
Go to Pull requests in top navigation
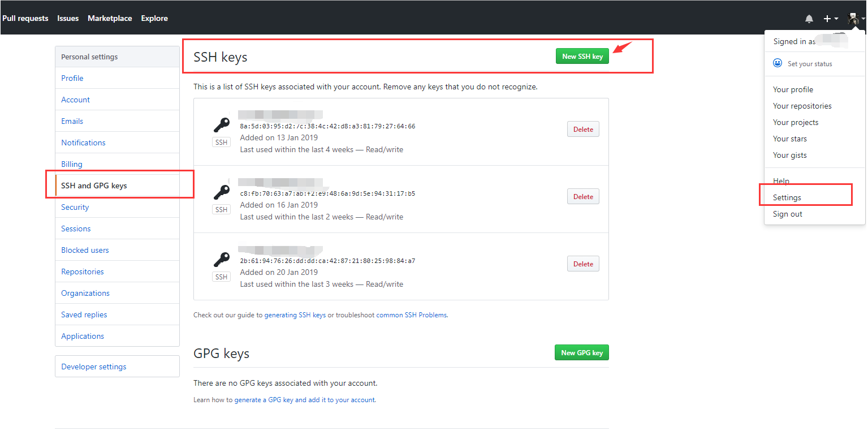click(25, 19)
